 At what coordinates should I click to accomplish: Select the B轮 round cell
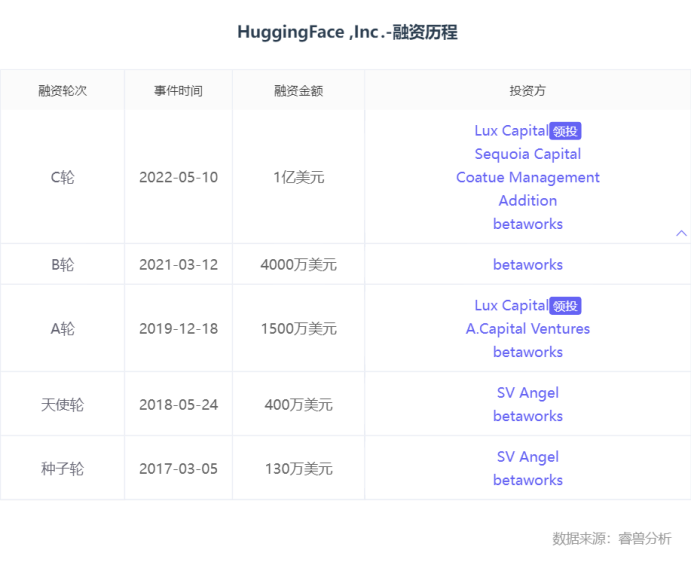(63, 265)
